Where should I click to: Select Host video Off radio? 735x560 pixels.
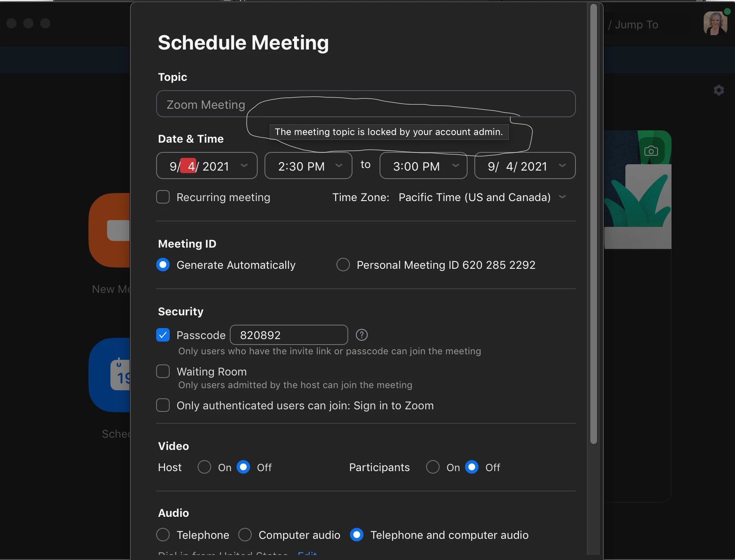tap(243, 467)
